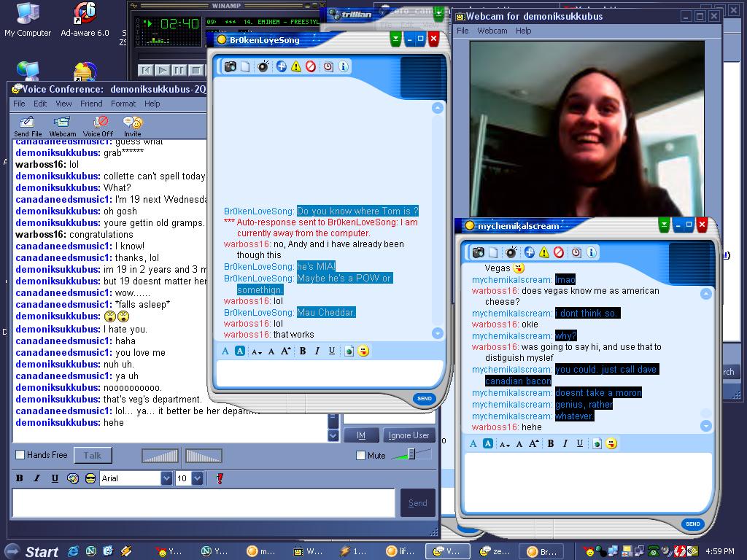Open font size dropdown in mychemikalscream format bar
747x560 pixels.
(x=505, y=444)
